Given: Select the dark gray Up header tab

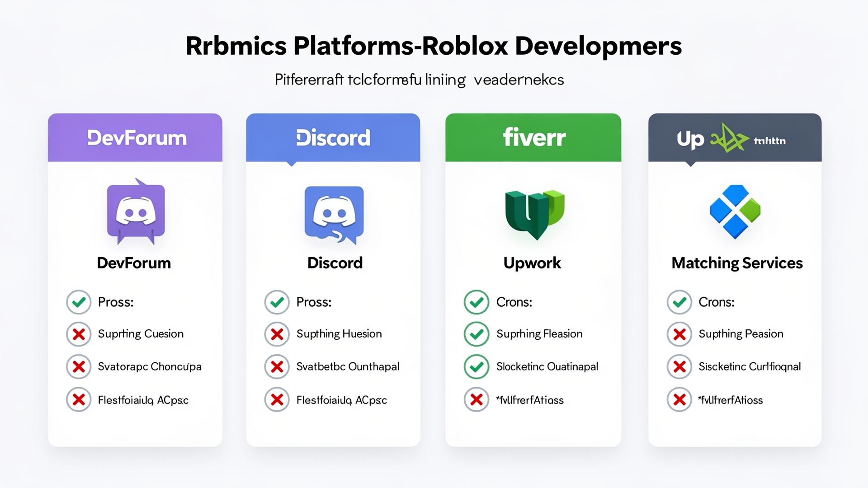Looking at the screenshot, I should (x=735, y=137).
